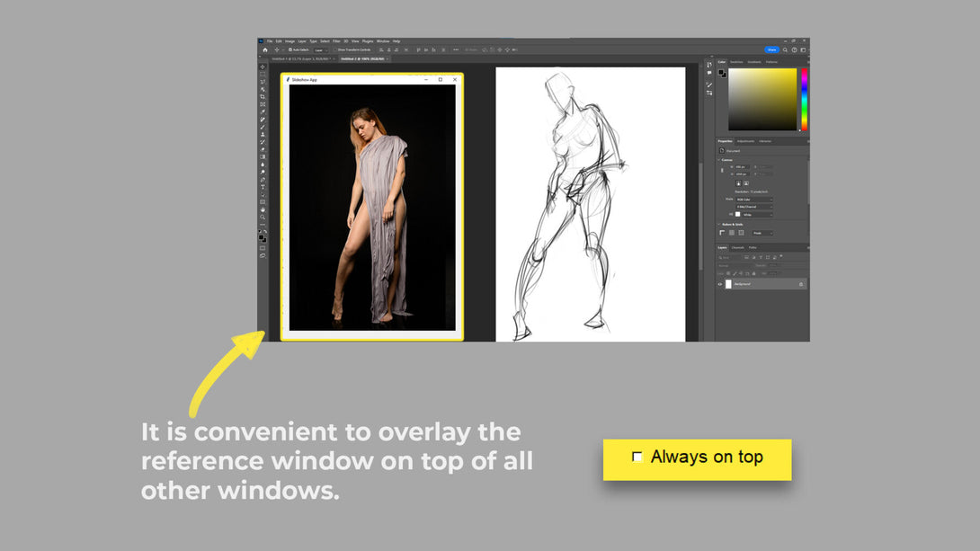The image size is (980, 551).
Task: Select the Rectangular Marquee tool
Action: [263, 75]
